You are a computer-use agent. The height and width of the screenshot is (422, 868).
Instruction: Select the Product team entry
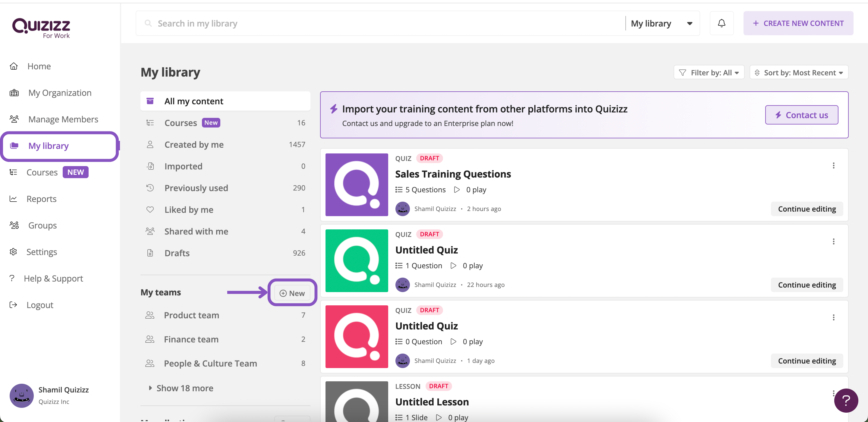[191, 315]
